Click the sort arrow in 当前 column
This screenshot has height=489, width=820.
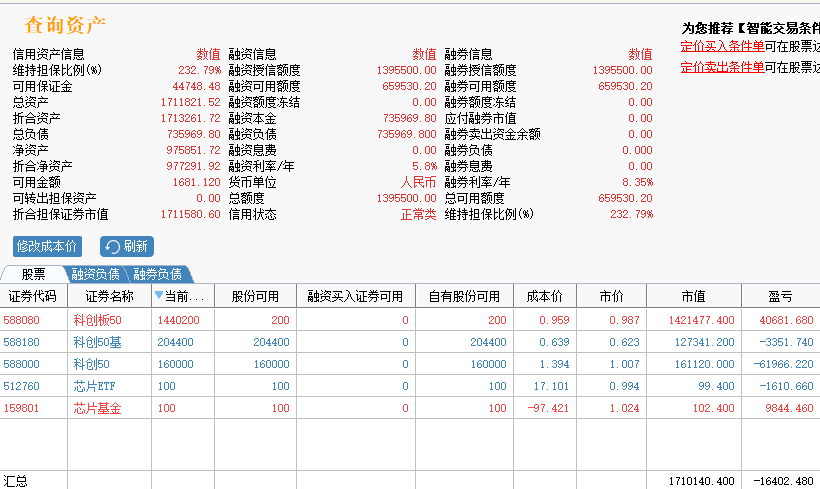tap(159, 295)
